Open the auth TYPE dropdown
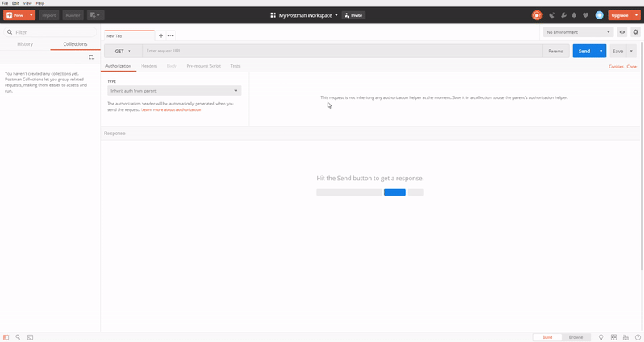644x342 pixels. pos(175,91)
